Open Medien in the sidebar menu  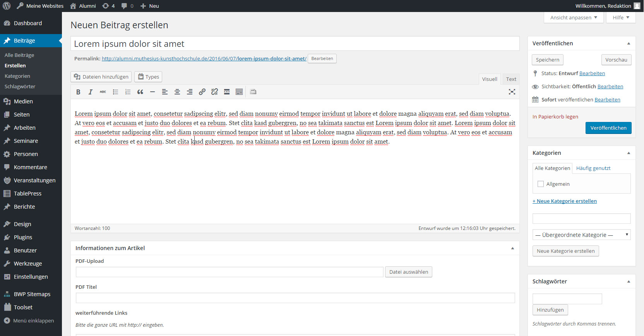pos(23,101)
